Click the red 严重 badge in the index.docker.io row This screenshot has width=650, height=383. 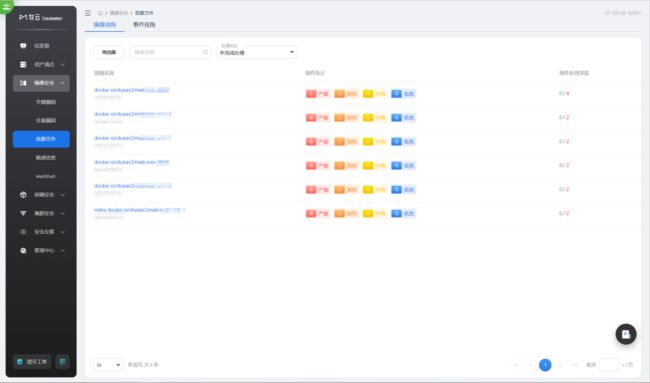317,213
